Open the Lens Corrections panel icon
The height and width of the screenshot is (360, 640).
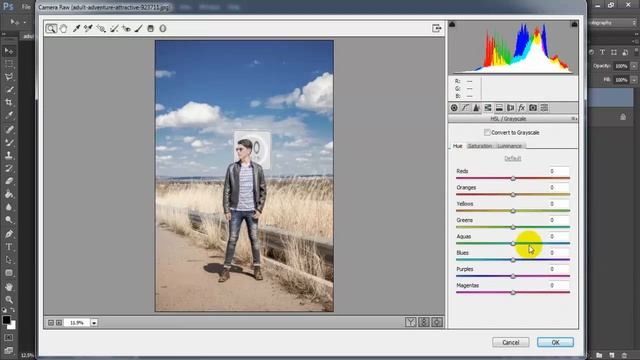click(x=510, y=108)
